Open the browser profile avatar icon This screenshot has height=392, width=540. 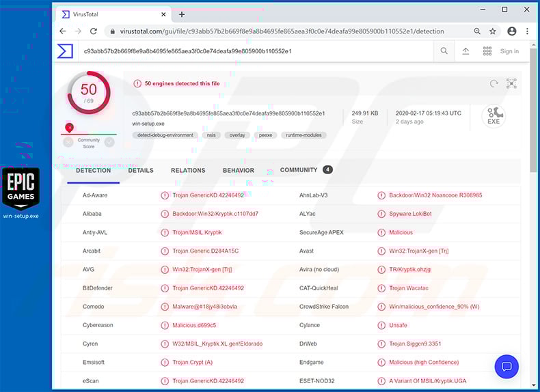pos(512,31)
